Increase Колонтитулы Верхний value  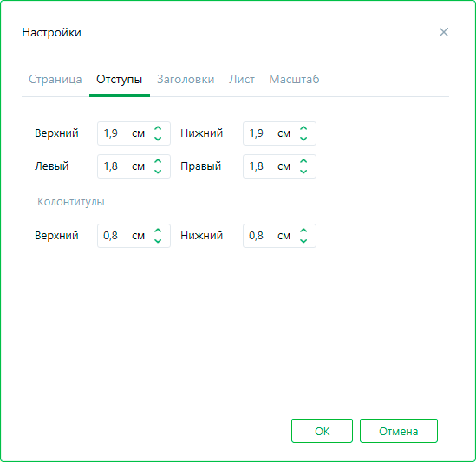[x=158, y=231]
